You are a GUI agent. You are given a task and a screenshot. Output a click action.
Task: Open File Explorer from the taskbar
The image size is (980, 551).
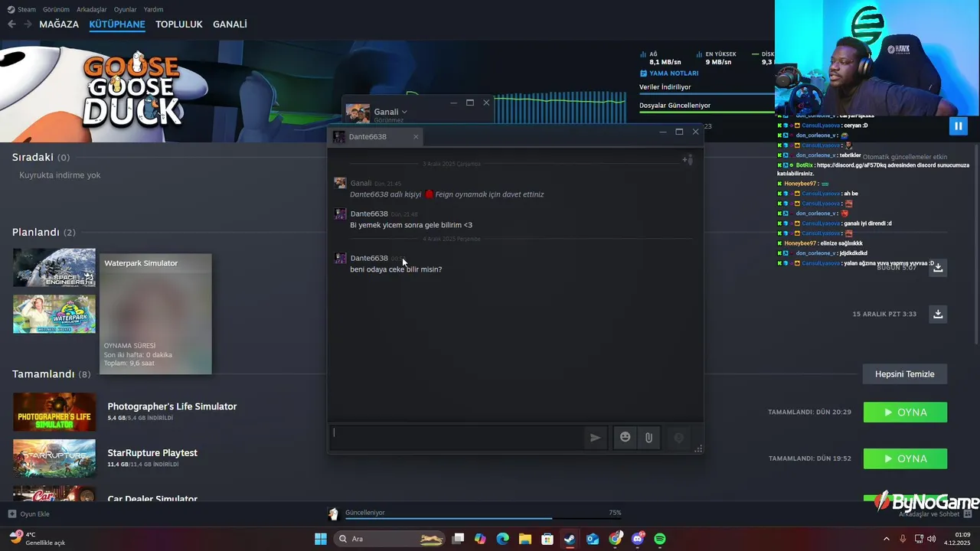click(525, 539)
